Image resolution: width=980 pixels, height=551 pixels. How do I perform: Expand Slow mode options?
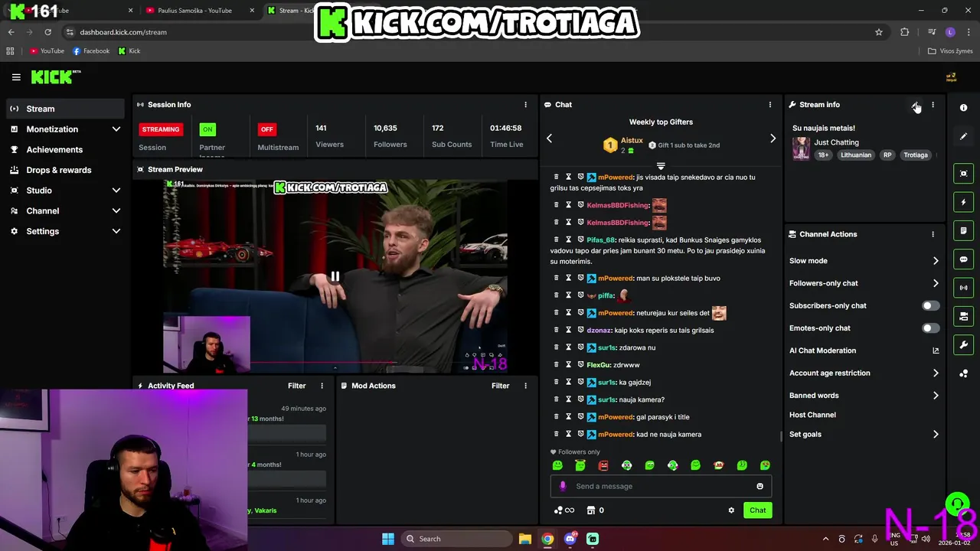(936, 261)
